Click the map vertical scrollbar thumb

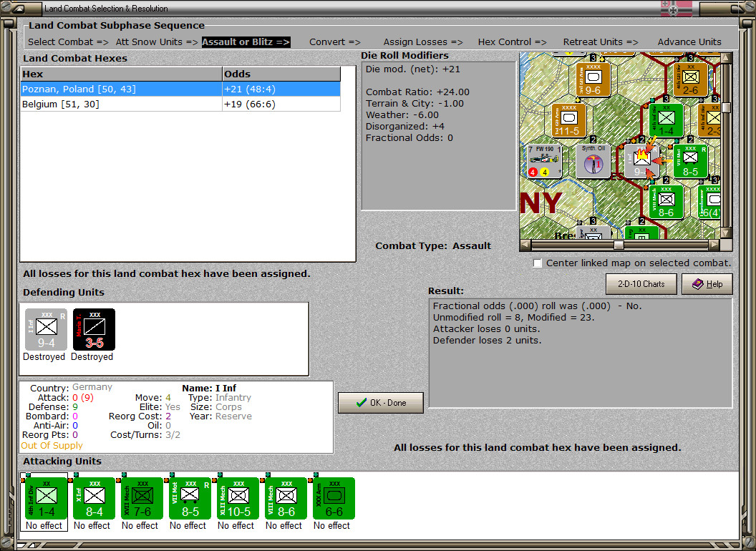726,107
